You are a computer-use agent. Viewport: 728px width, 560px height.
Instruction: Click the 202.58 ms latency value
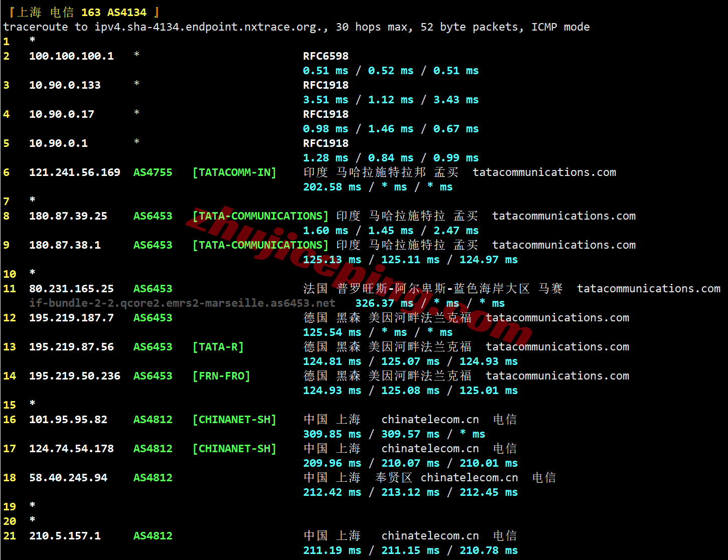coord(332,187)
